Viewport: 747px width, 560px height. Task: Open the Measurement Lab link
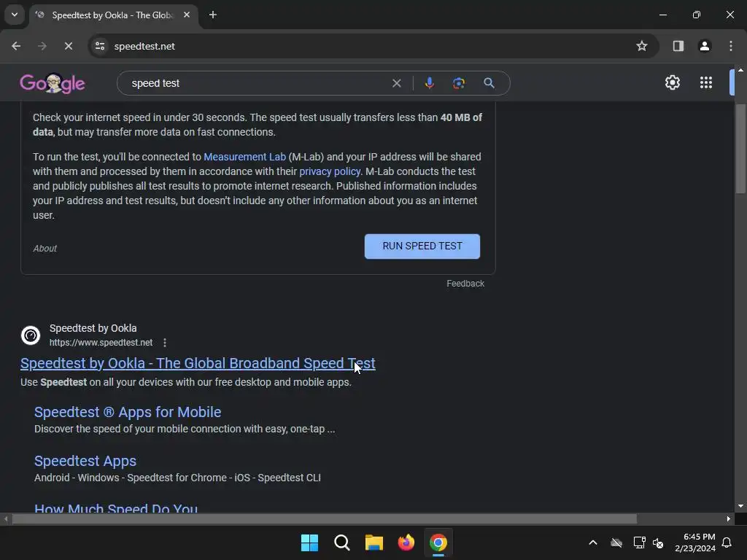point(245,157)
